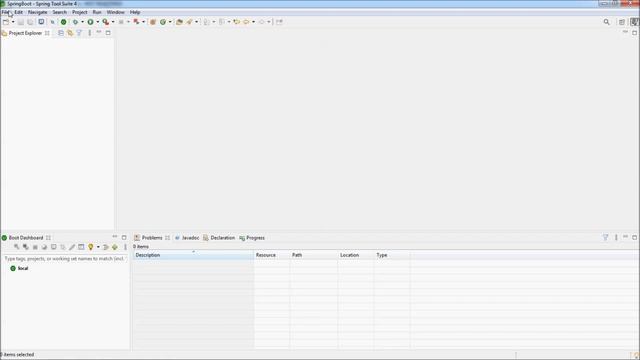Viewport: 640px width, 360px height.
Task: Select the Java perspective button
Action: coord(634,22)
